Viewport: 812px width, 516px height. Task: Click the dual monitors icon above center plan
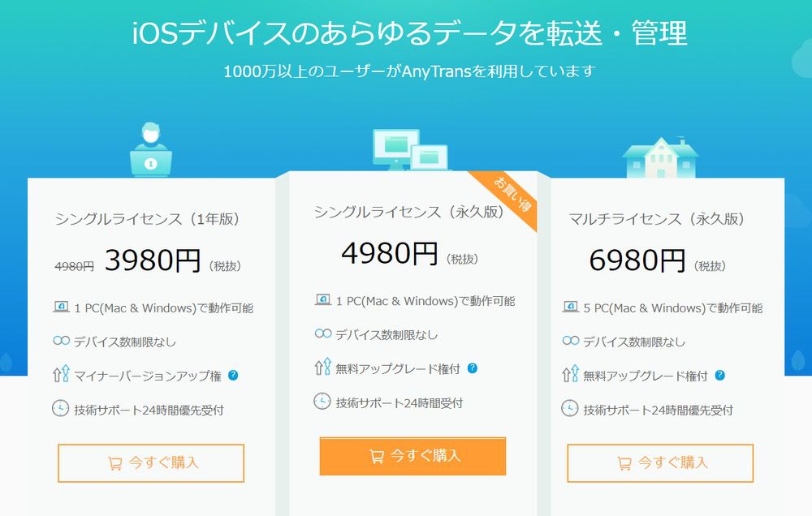[410, 151]
